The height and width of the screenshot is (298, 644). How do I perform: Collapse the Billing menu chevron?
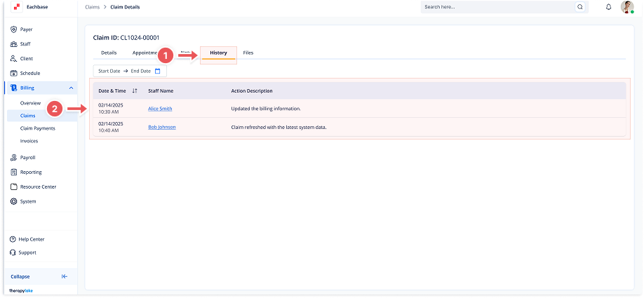tap(71, 88)
